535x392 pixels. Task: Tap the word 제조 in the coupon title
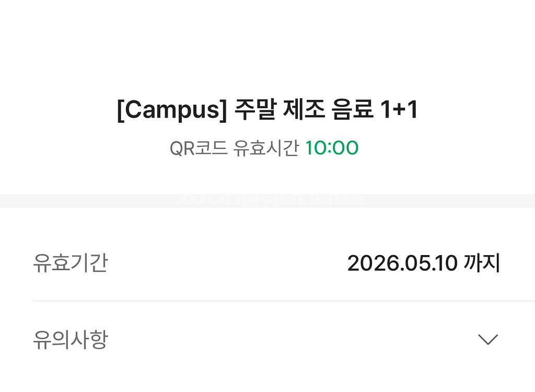coord(304,110)
